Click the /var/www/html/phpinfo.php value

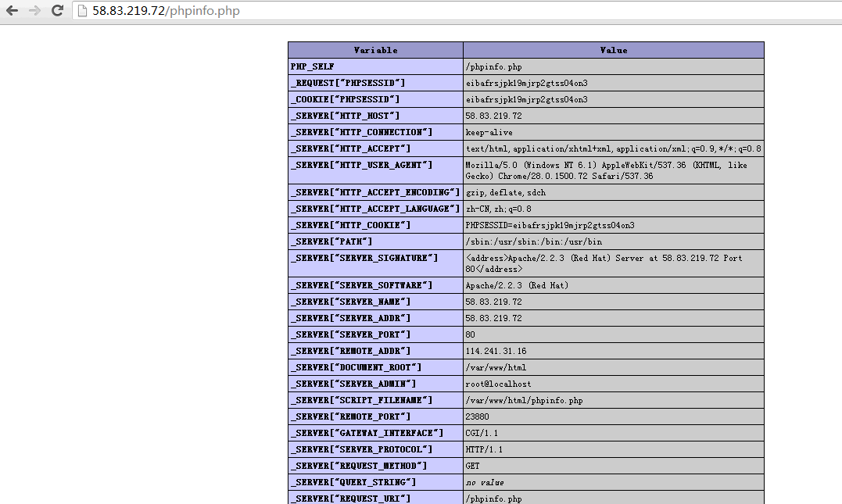point(524,400)
